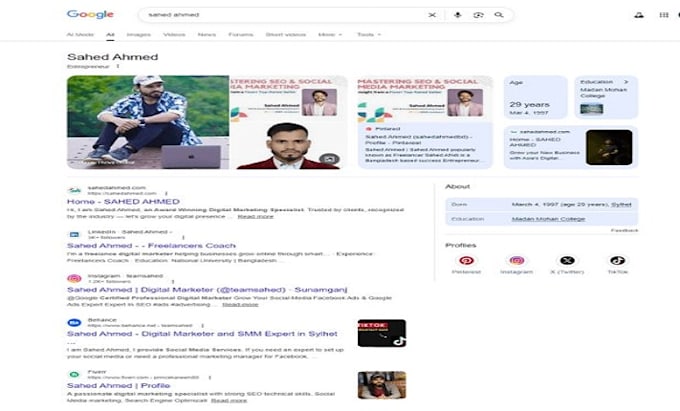This screenshot has height=411, width=680.
Task: Select the All results tab
Action: click(x=110, y=34)
